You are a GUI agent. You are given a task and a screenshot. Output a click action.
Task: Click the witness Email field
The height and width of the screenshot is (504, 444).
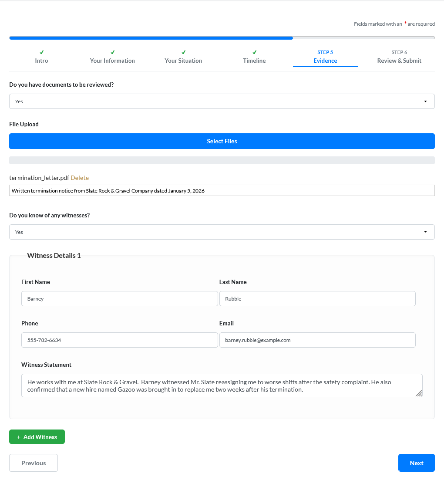pos(317,340)
